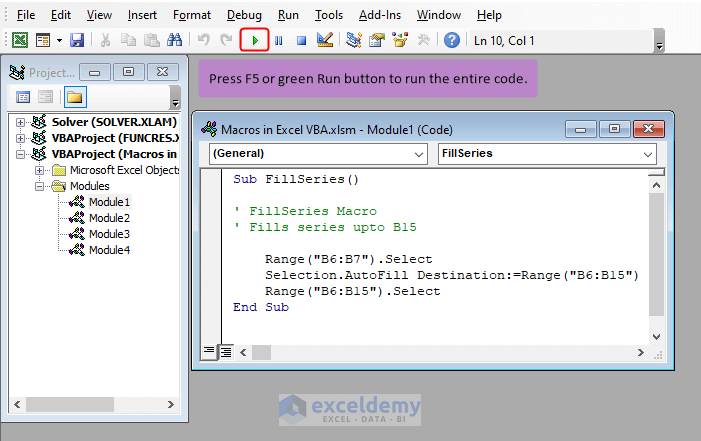Click code window scroll right arrow
This screenshot has width=701, height=441.
coord(641,352)
